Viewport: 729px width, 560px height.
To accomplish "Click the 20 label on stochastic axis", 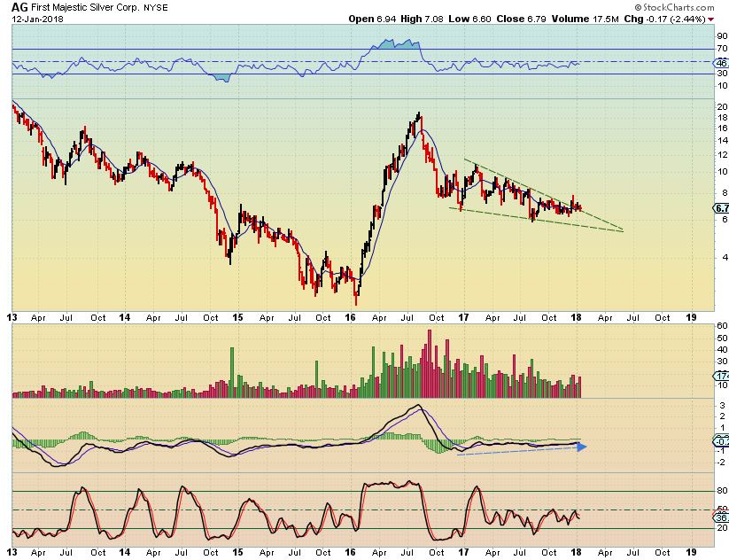I will tap(722, 528).
